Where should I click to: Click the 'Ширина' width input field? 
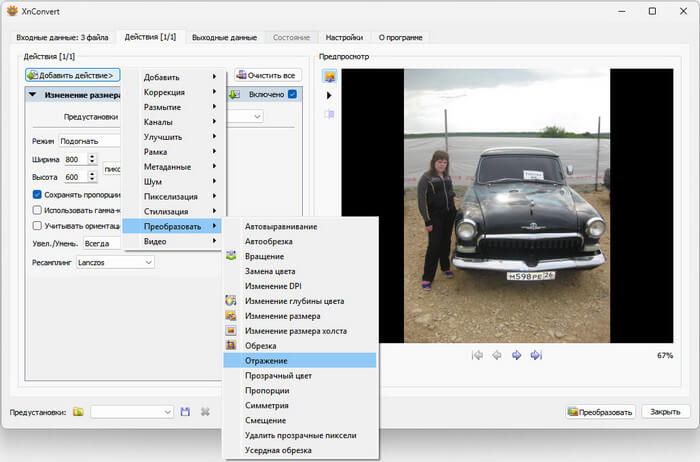tap(73, 159)
